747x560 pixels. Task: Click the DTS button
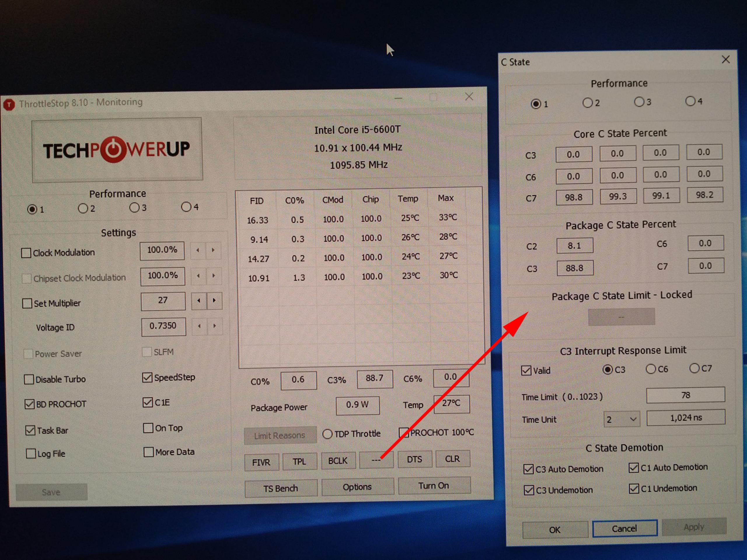[414, 459]
